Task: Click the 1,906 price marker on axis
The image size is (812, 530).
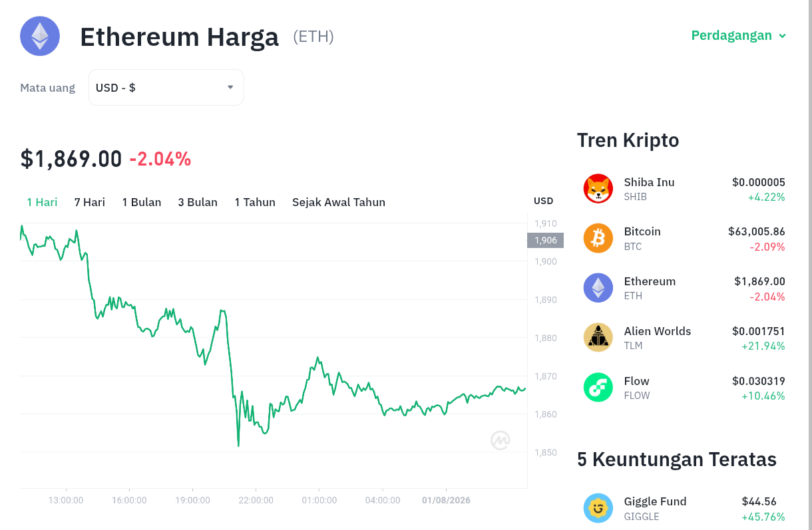Action: pyautogui.click(x=545, y=240)
